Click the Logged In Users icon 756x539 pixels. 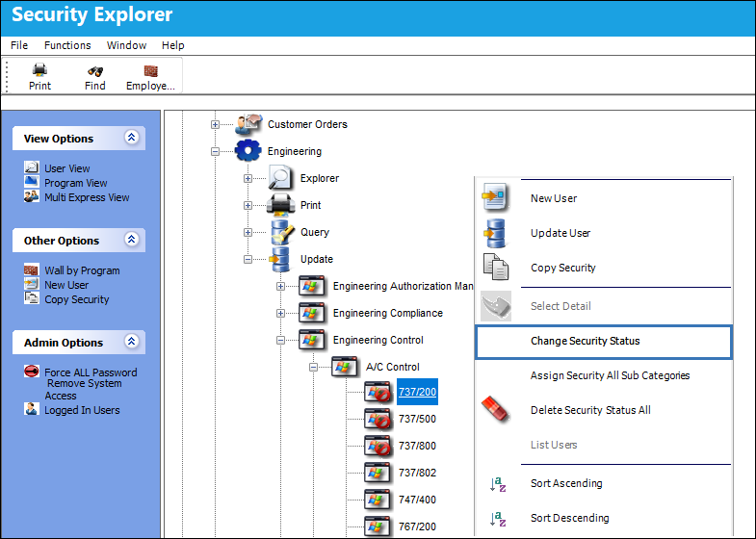tap(32, 409)
